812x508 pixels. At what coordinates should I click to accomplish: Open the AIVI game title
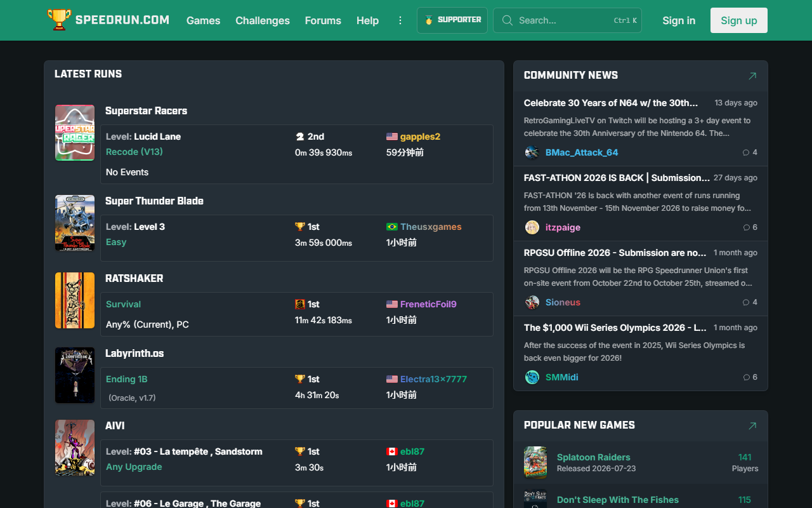pyautogui.click(x=115, y=425)
